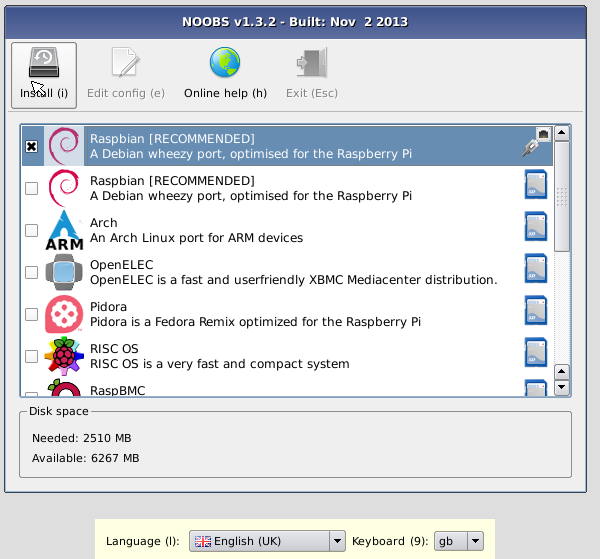The image size is (600, 559).
Task: Open Online help globe icon
Action: click(x=225, y=62)
